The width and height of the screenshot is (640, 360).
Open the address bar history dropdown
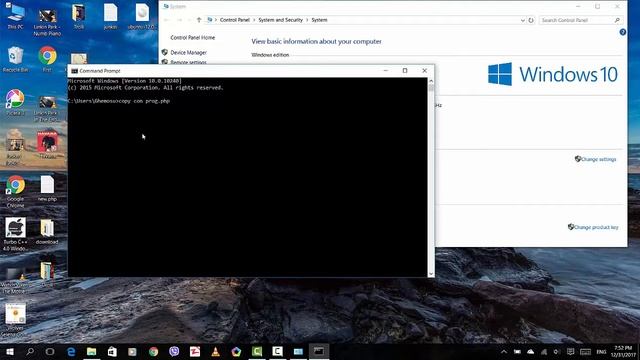coord(522,20)
